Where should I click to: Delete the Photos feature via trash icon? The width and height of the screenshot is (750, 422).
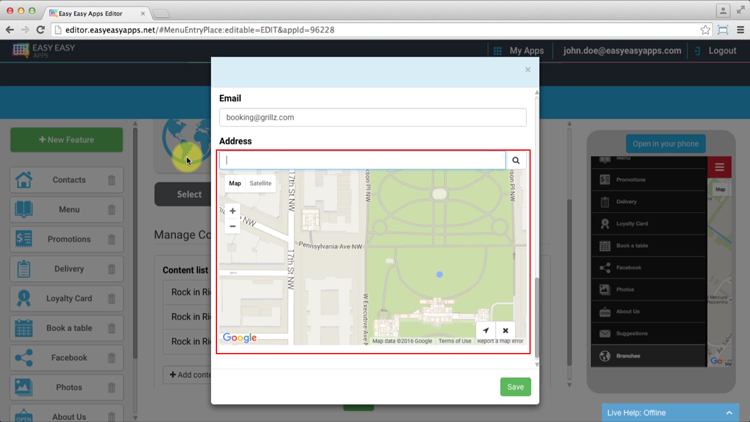[x=111, y=388]
